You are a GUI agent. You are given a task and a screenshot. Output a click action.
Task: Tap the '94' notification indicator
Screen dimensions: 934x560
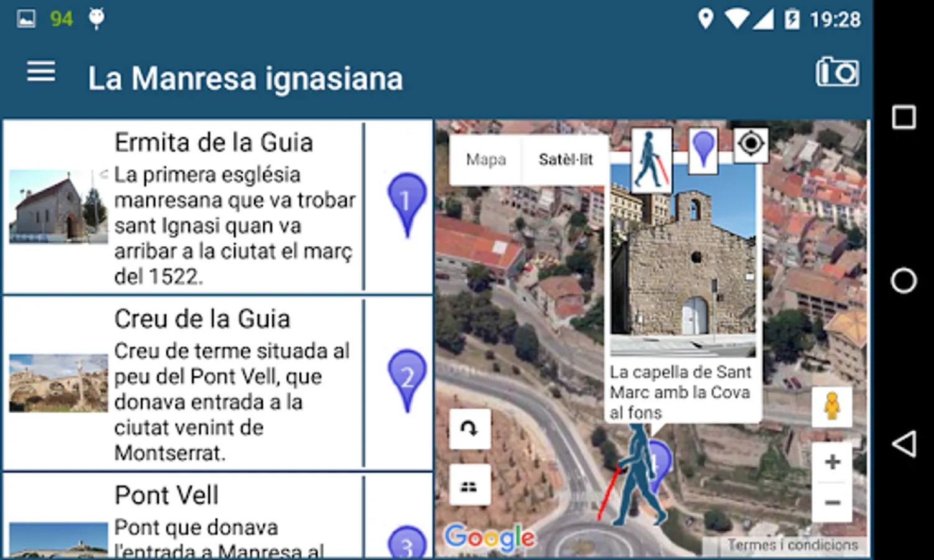(x=62, y=19)
